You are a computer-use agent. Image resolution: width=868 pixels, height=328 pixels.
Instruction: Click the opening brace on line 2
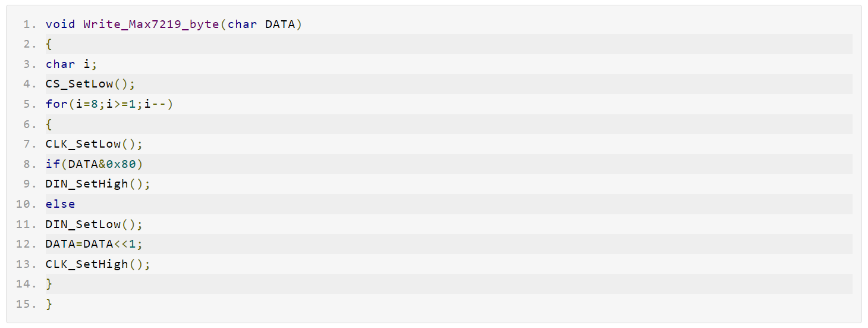click(49, 44)
